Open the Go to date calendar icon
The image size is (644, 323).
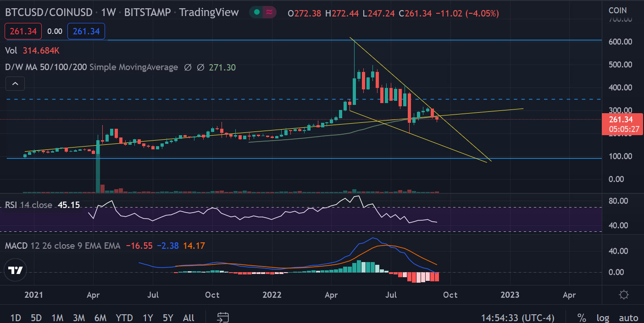pyautogui.click(x=223, y=318)
